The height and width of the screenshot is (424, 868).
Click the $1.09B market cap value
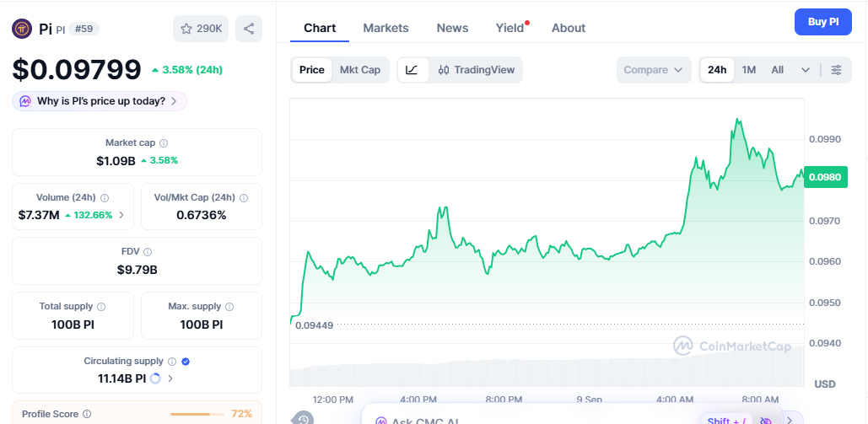(116, 160)
